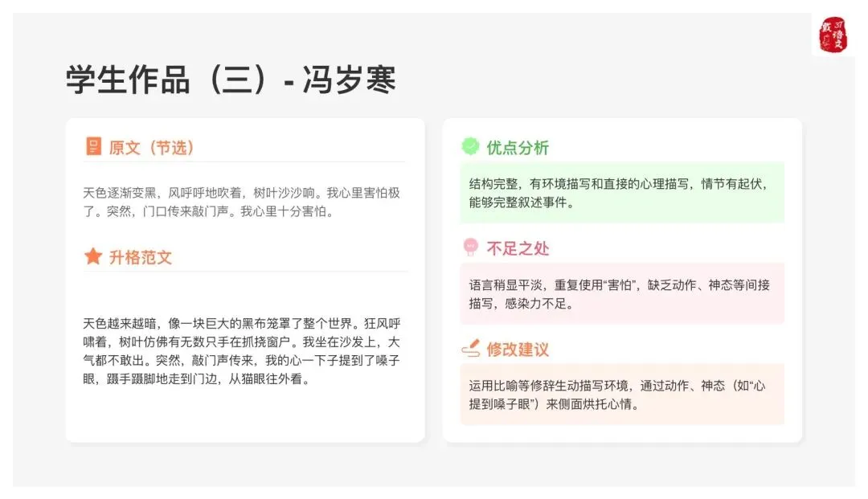Click the 优点分析 heading
Screen dimensions: 868x499
[518, 148]
